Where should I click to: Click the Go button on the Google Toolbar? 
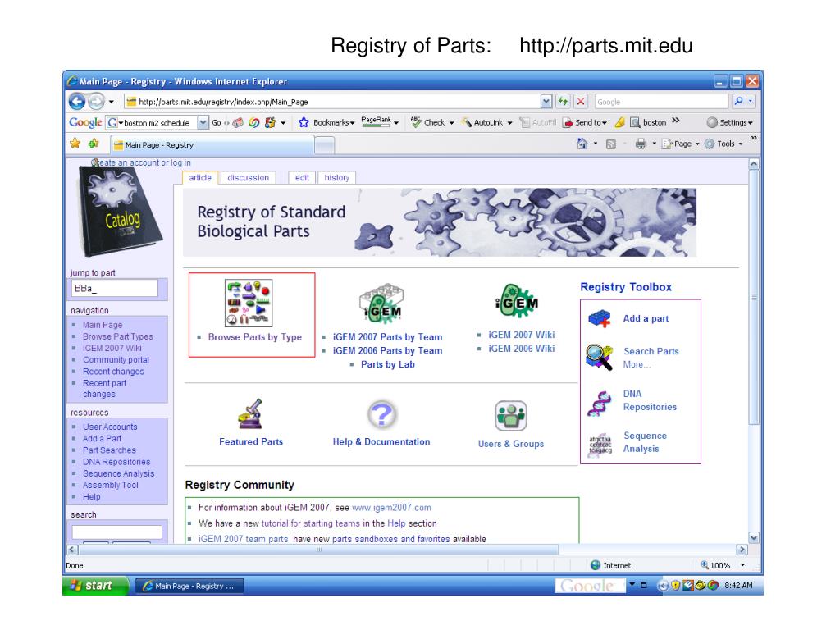click(x=217, y=123)
